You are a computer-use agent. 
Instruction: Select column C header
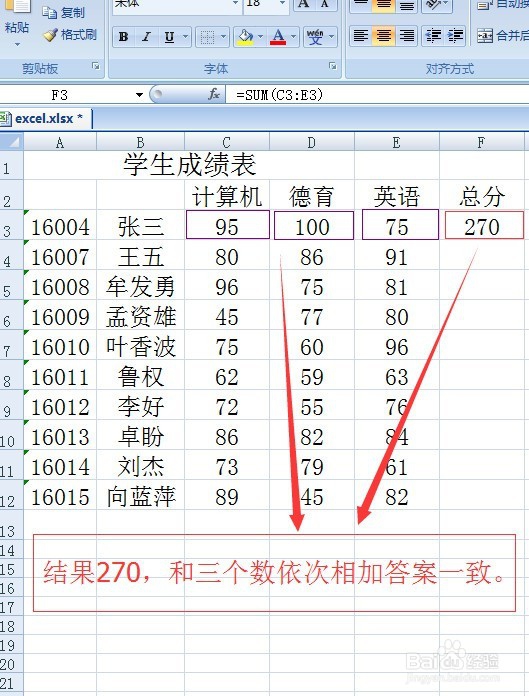(227, 142)
